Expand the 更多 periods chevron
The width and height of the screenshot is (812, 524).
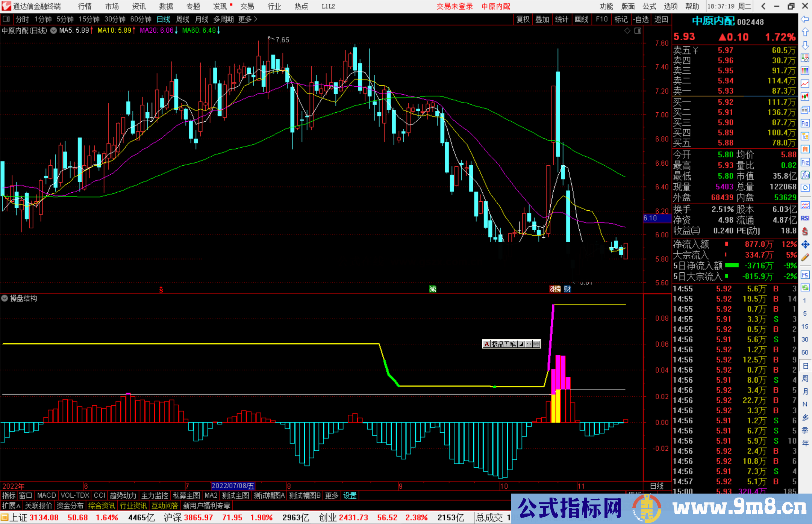(256, 19)
